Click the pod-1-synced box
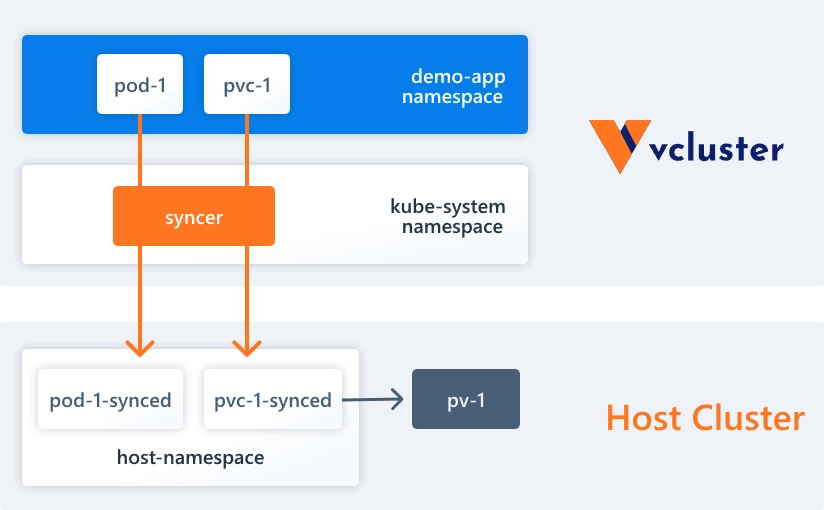Viewport: 824px width, 510px height. click(110, 399)
